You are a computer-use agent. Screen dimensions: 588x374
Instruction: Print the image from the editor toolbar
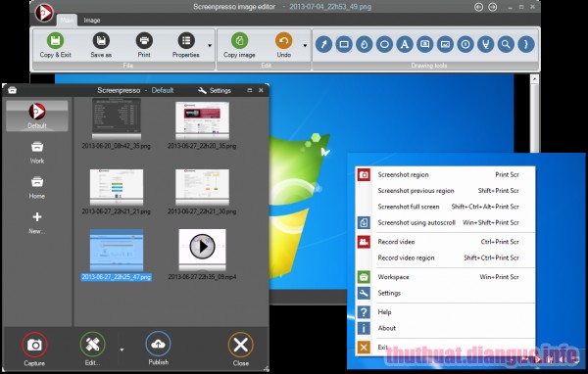pyautogui.click(x=144, y=45)
